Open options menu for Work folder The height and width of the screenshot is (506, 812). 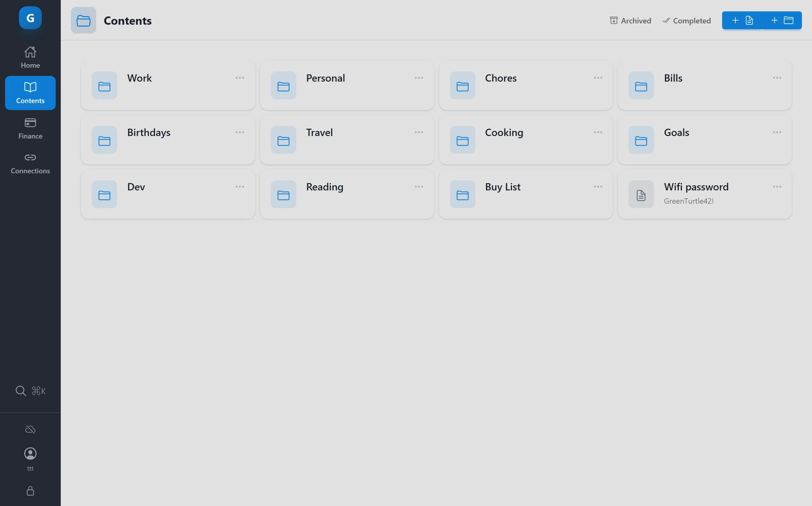240,78
